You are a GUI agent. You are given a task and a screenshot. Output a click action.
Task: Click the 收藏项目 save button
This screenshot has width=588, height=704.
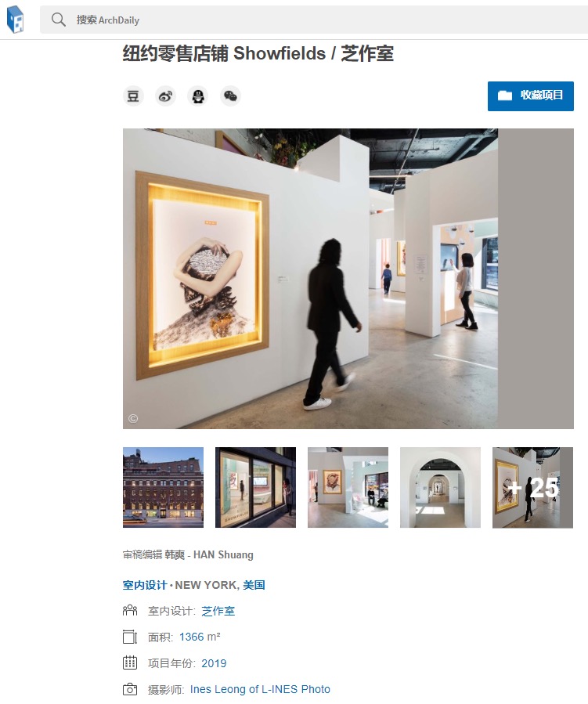click(x=531, y=96)
